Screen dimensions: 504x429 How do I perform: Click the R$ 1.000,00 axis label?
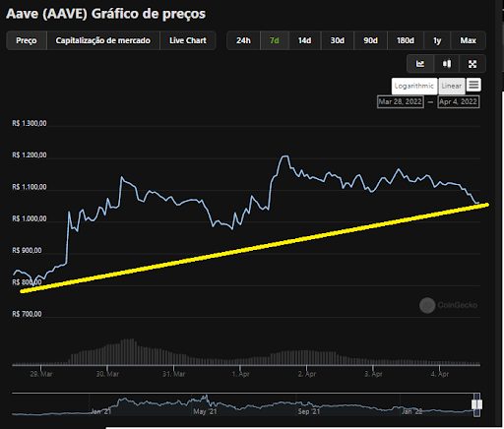click(30, 218)
